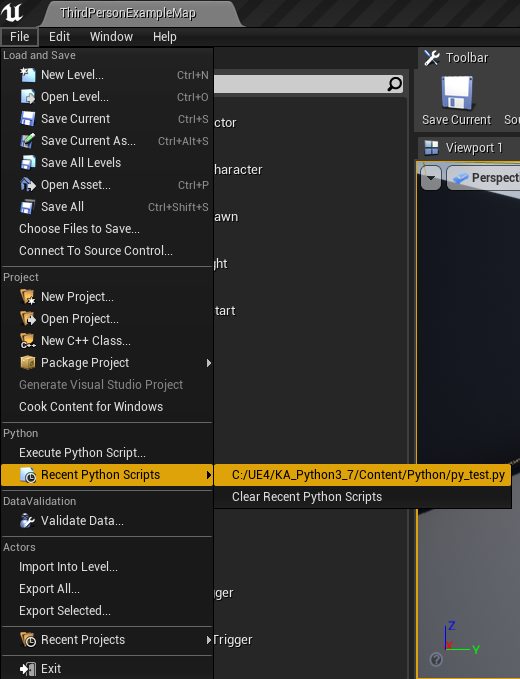520x679 pixels.
Task: Select Import Into Level...
Action: click(107, 567)
